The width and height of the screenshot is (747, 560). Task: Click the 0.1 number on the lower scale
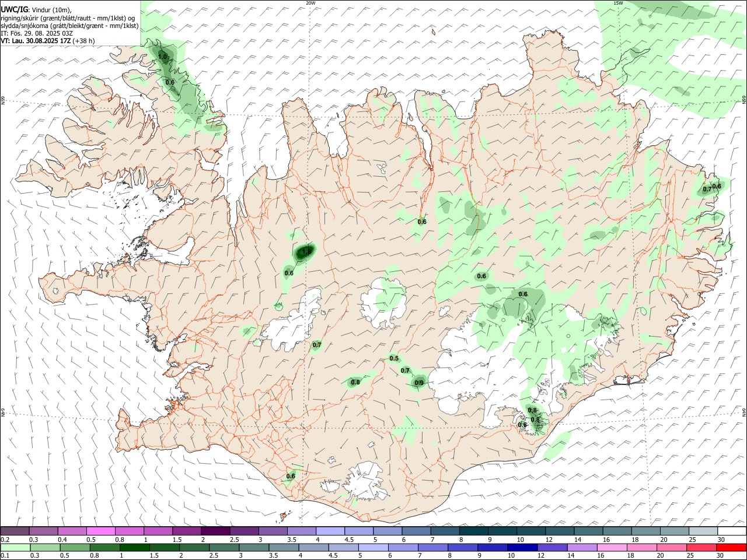tap(5, 556)
